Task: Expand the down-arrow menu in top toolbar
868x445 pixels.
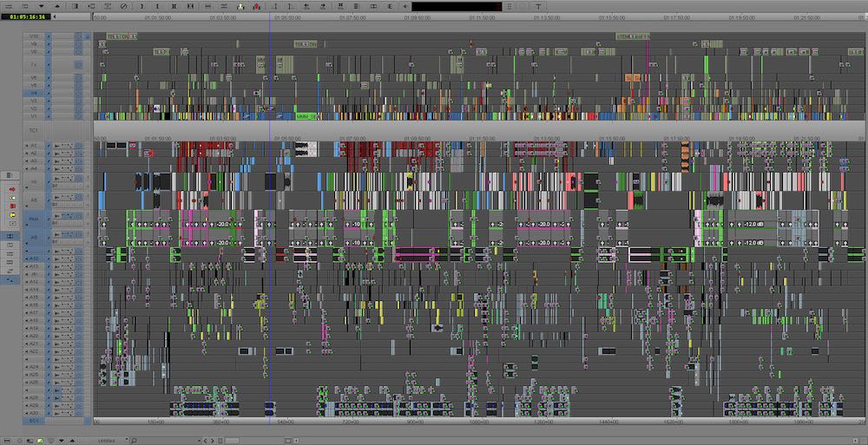Action: 41,5
